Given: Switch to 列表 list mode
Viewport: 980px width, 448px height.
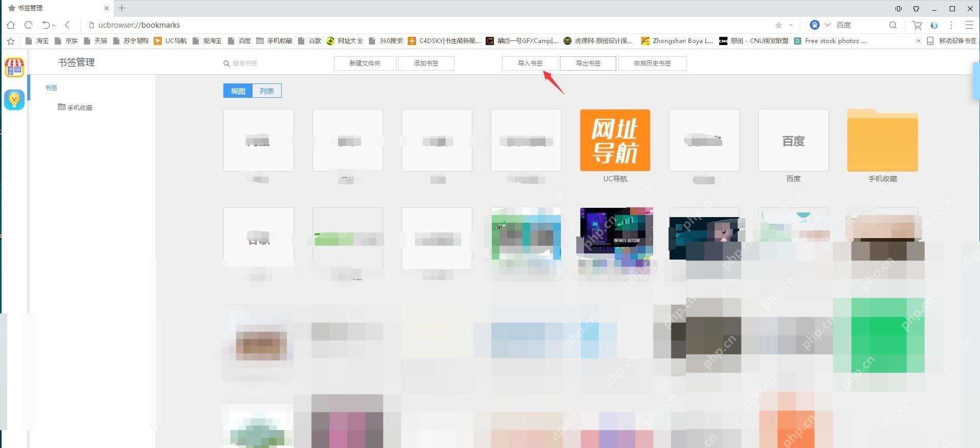Looking at the screenshot, I should point(267,91).
